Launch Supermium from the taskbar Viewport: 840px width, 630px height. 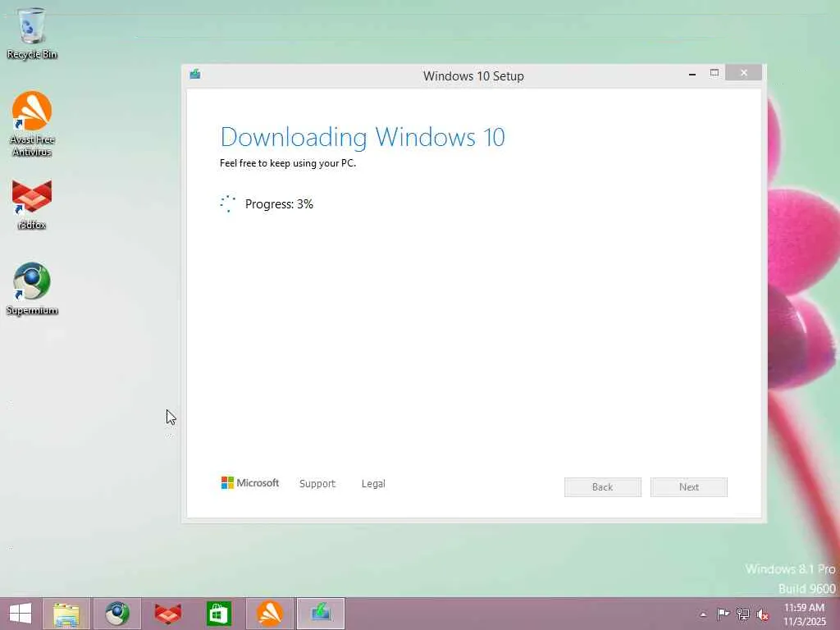tap(117, 614)
